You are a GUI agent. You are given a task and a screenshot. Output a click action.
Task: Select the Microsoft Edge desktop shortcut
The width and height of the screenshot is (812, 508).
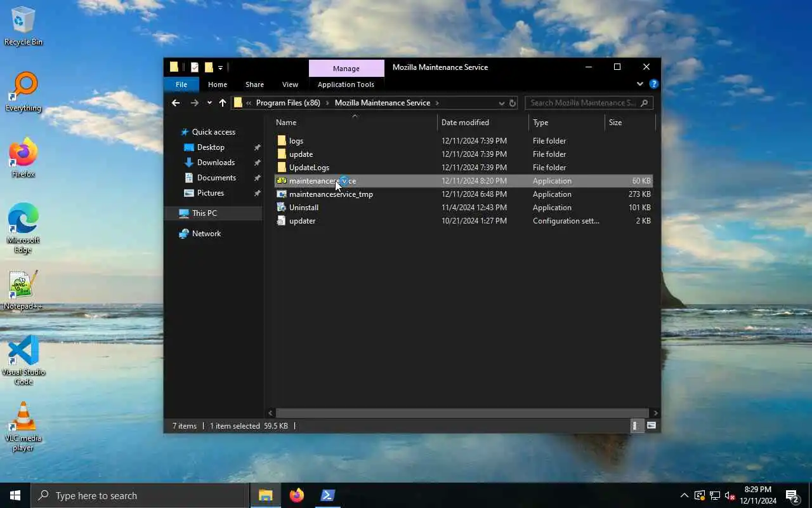click(x=23, y=229)
